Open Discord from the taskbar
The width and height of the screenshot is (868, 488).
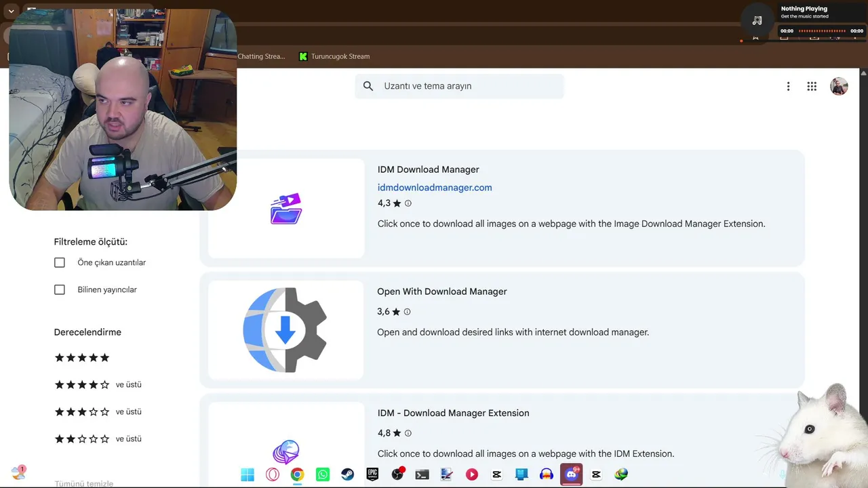coord(572,474)
